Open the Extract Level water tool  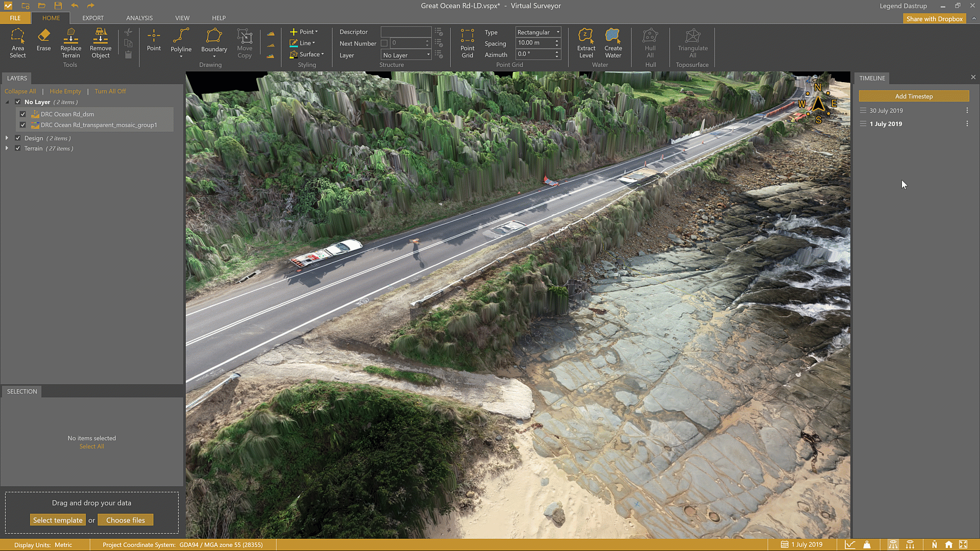click(586, 43)
